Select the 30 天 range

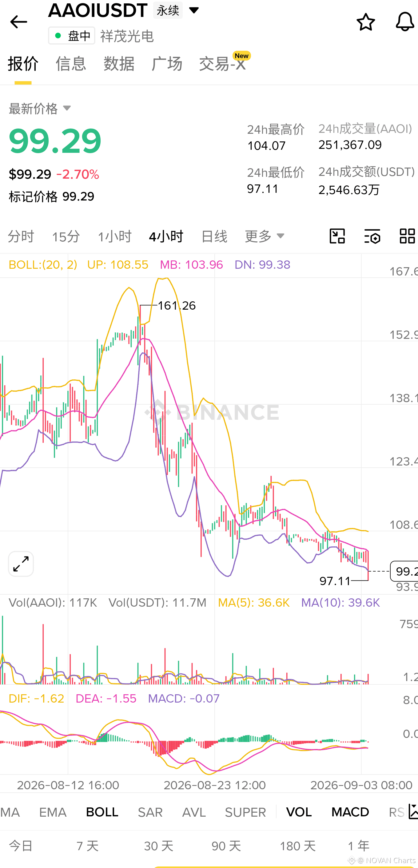pyautogui.click(x=158, y=846)
